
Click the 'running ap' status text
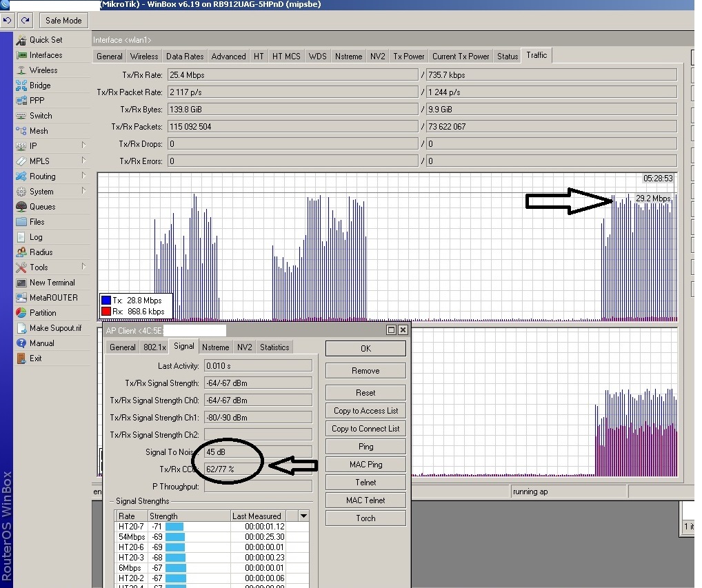[x=530, y=491]
